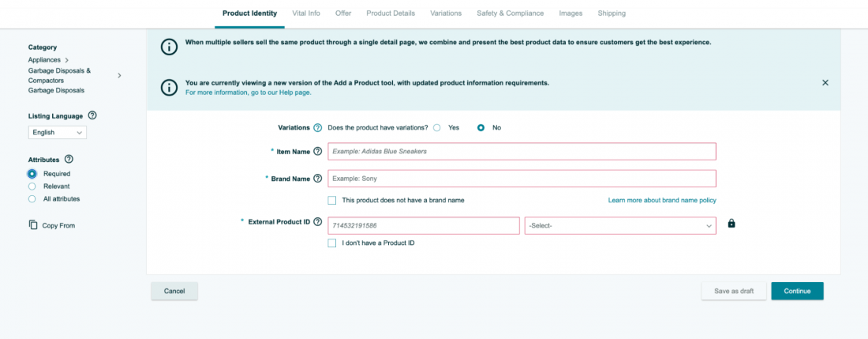This screenshot has height=339, width=868.
Task: Click the Attributes help question icon
Action: tap(69, 160)
